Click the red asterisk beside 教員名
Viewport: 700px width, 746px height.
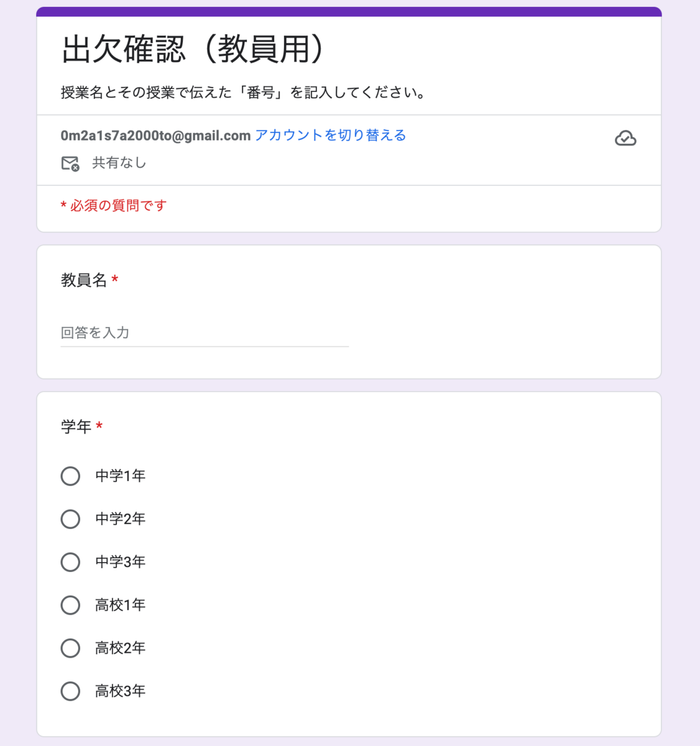point(115,280)
